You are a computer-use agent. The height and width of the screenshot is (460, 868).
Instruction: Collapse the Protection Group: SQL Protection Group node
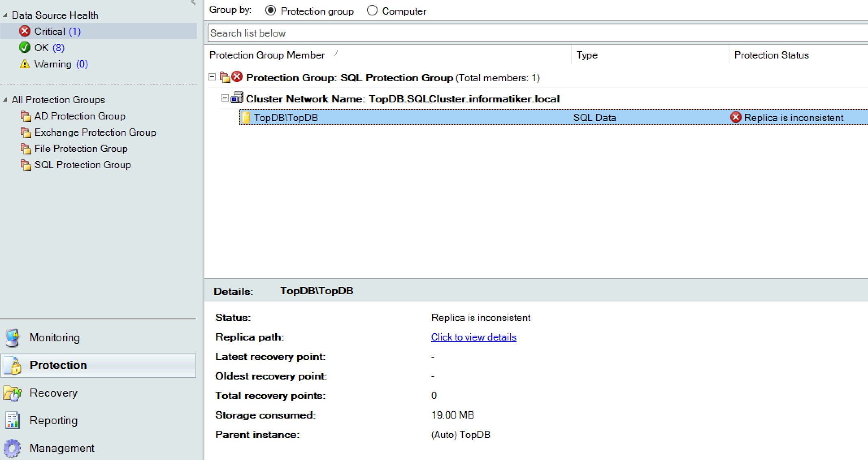coord(212,77)
